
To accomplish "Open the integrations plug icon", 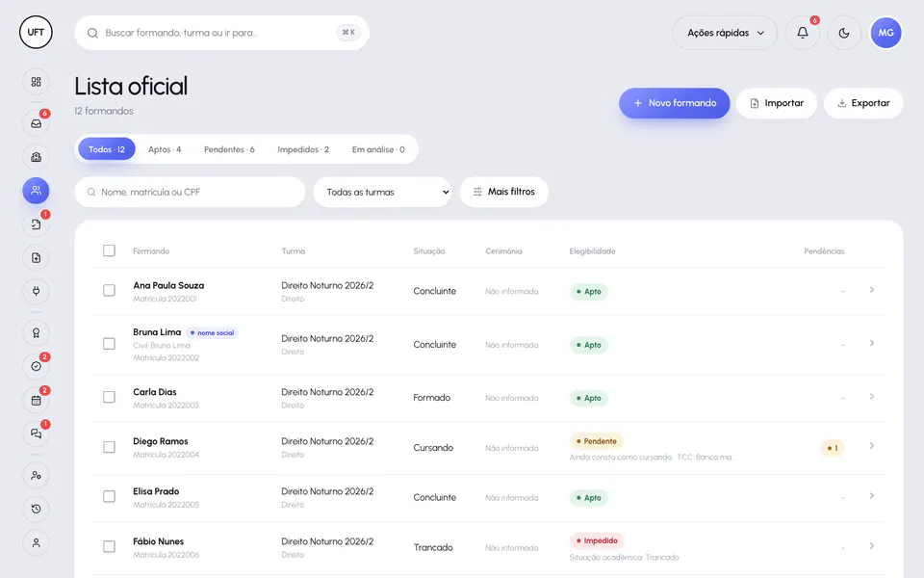I will (36, 291).
